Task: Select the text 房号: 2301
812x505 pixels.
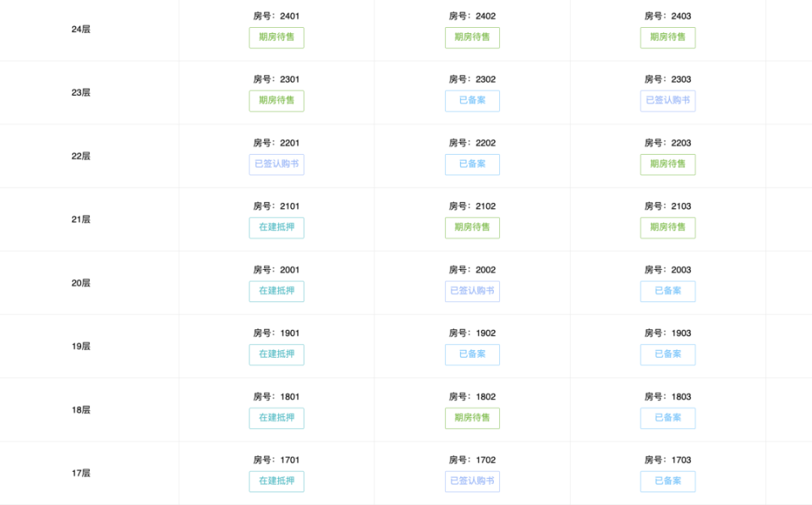Action: click(x=277, y=80)
